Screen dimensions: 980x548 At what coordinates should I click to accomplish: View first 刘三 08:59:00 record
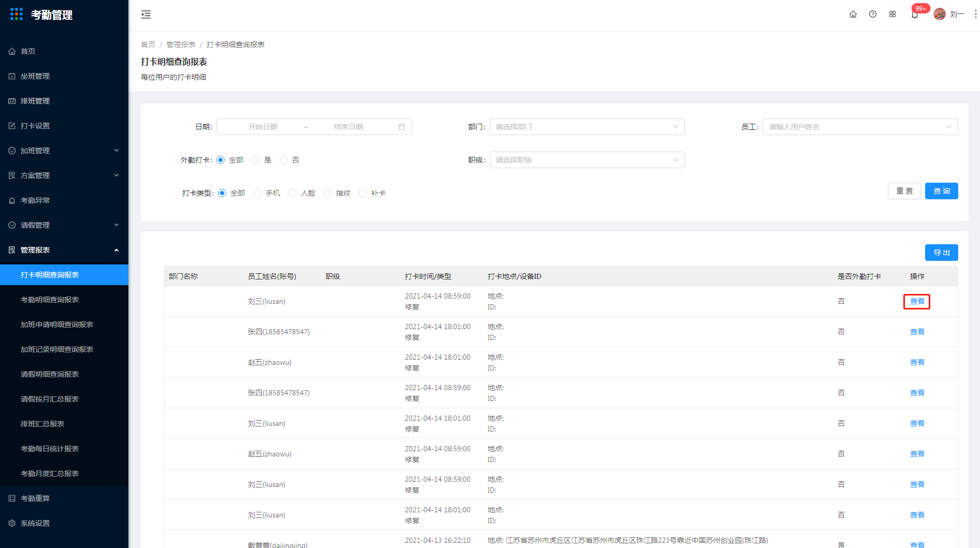click(917, 301)
